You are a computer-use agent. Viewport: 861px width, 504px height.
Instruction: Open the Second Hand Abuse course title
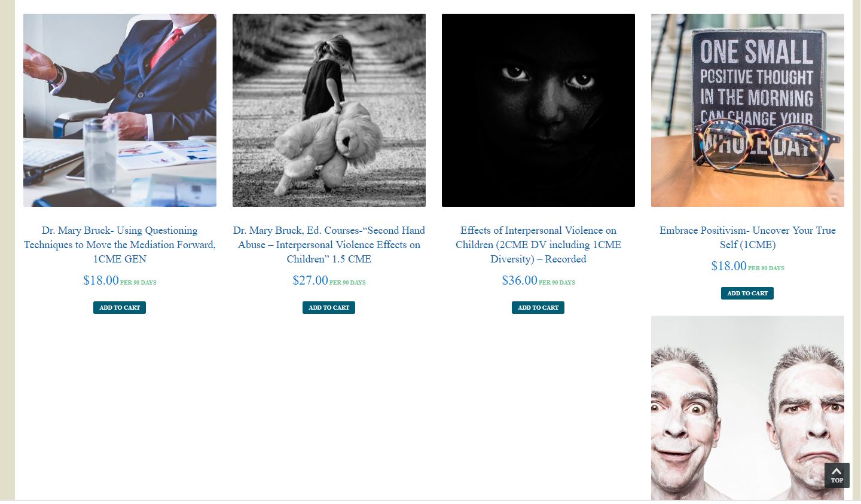pyautogui.click(x=329, y=245)
